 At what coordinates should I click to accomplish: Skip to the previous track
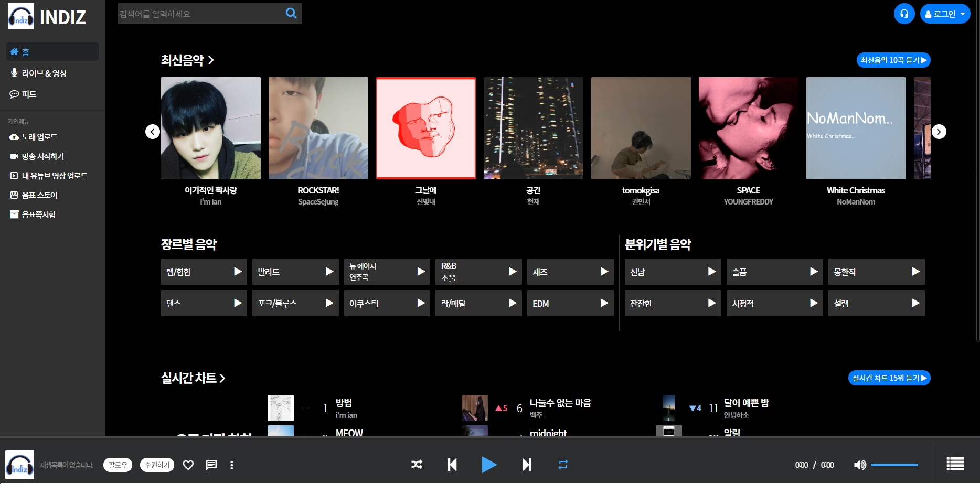click(452, 464)
